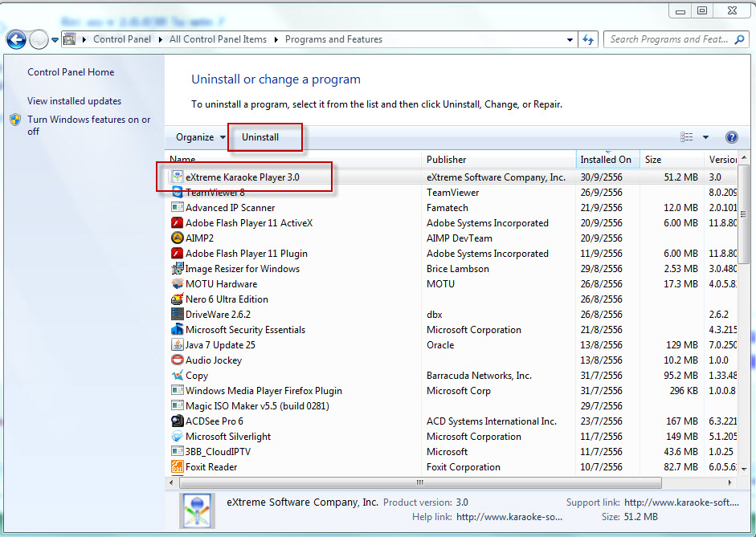Click Control Panel in the breadcrumb
Viewport: 756px width, 537px height.
pyautogui.click(x=122, y=39)
